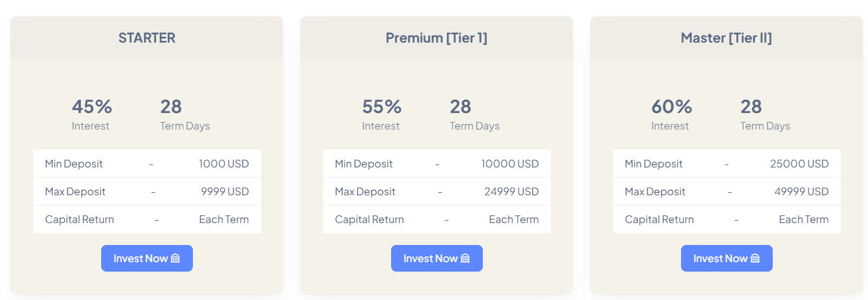The height and width of the screenshot is (300, 868).
Task: Select the Premium [Tier 1] heading
Action: 437,38
